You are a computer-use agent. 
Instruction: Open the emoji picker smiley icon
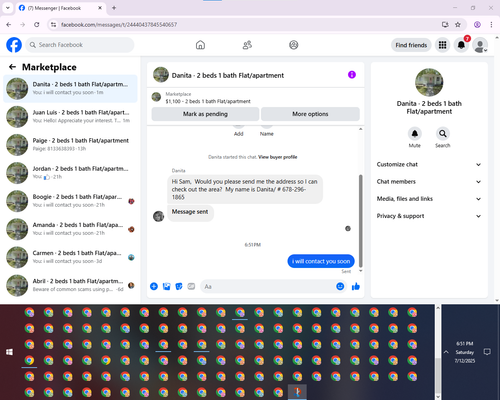click(x=340, y=286)
